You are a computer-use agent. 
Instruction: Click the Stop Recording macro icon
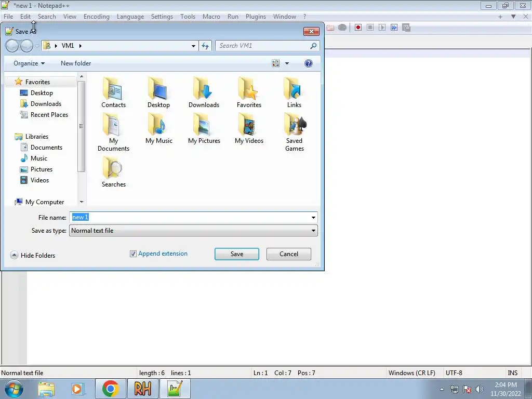click(x=370, y=28)
